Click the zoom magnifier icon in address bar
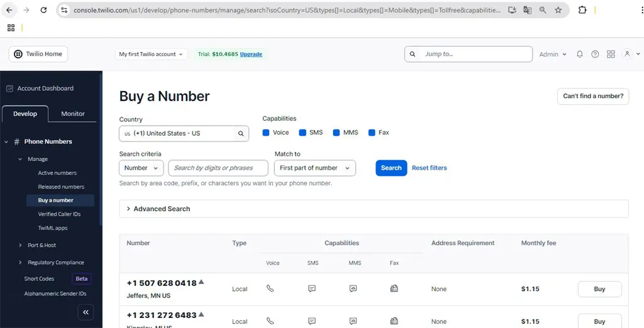 pos(543,10)
